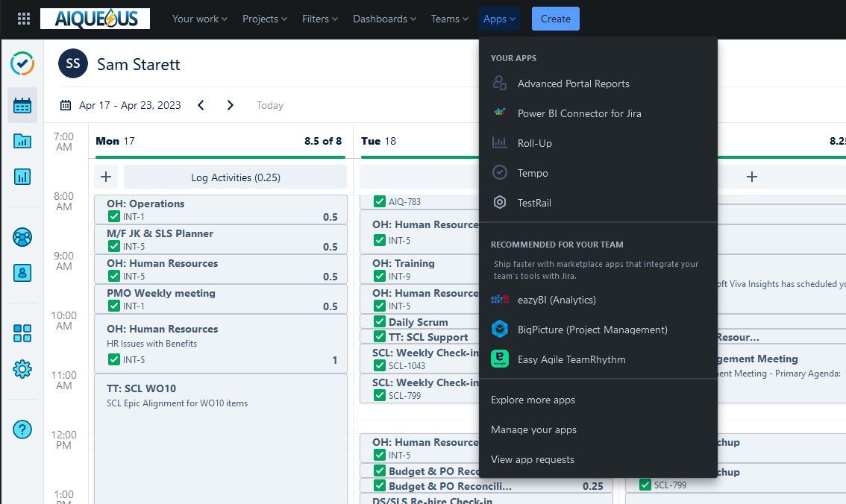Click the Help question mark icon
This screenshot has height=504, width=846.
click(22, 429)
